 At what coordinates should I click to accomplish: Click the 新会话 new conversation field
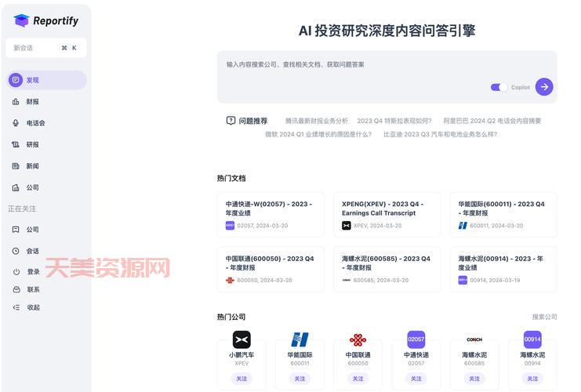tap(46, 48)
